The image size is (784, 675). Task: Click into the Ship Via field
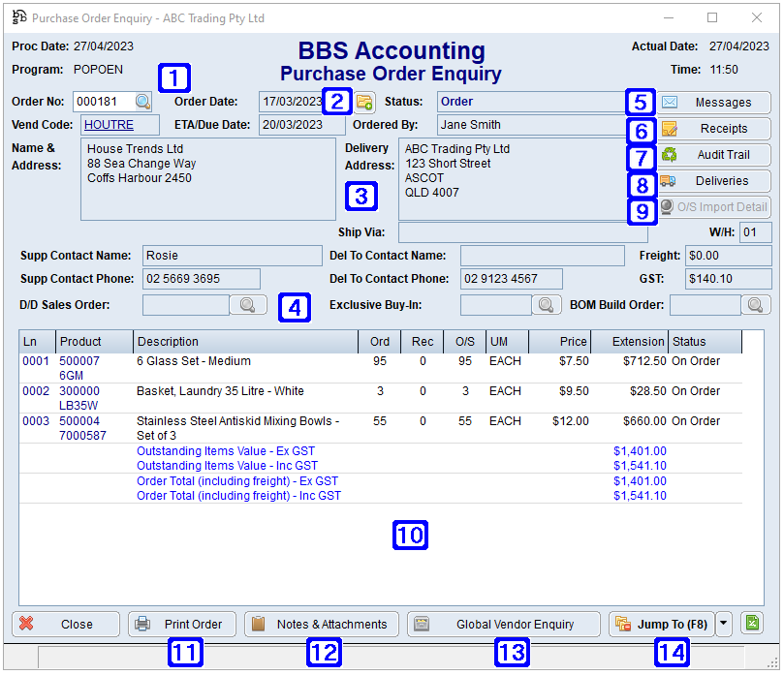pyautogui.click(x=523, y=231)
